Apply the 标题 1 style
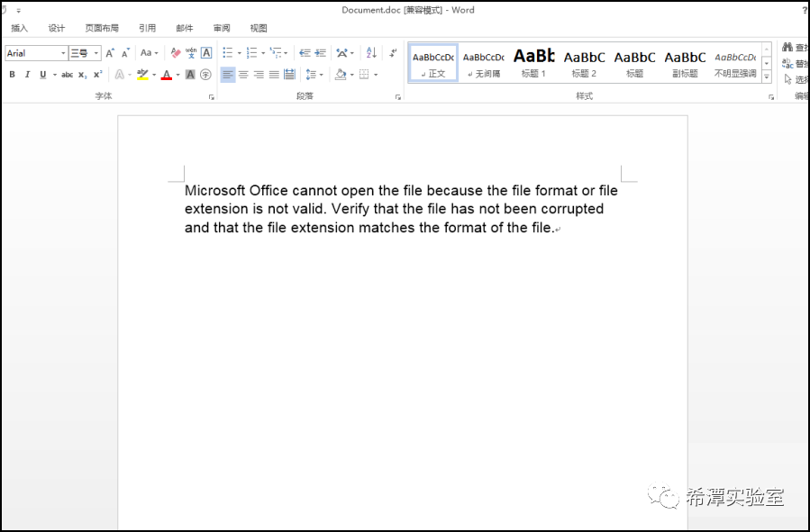The width and height of the screenshot is (810, 532). (x=533, y=63)
